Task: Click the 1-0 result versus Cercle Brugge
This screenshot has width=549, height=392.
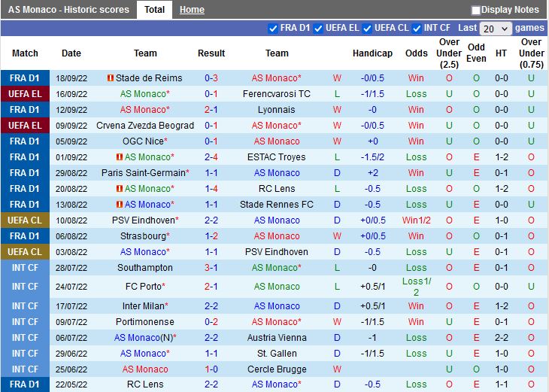Action: (x=211, y=369)
